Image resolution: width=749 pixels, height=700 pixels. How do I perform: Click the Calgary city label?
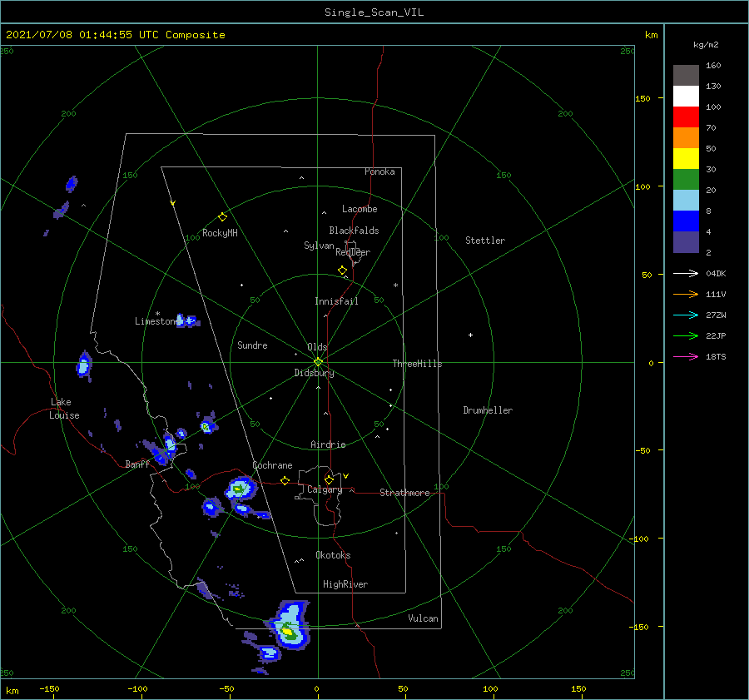[x=325, y=489]
